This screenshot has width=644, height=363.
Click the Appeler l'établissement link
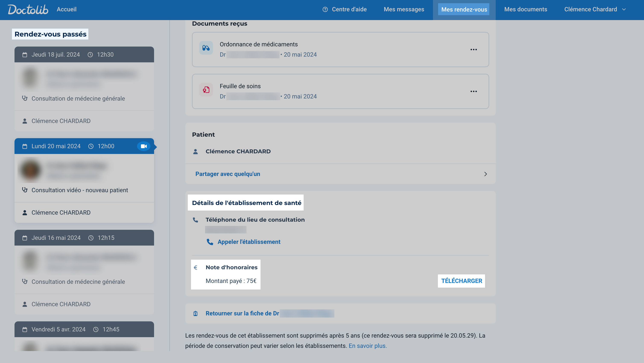click(249, 242)
